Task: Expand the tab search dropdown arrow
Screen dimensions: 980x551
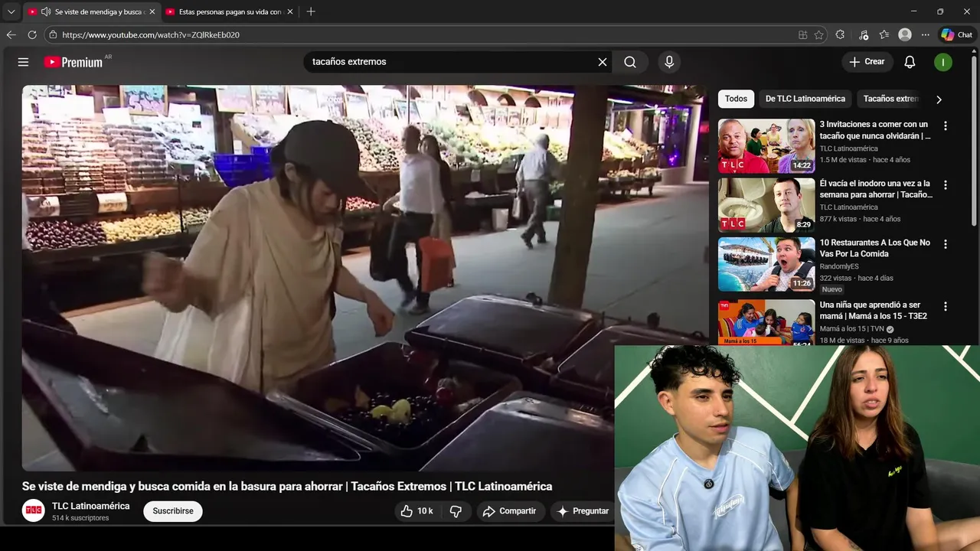Action: [x=11, y=11]
